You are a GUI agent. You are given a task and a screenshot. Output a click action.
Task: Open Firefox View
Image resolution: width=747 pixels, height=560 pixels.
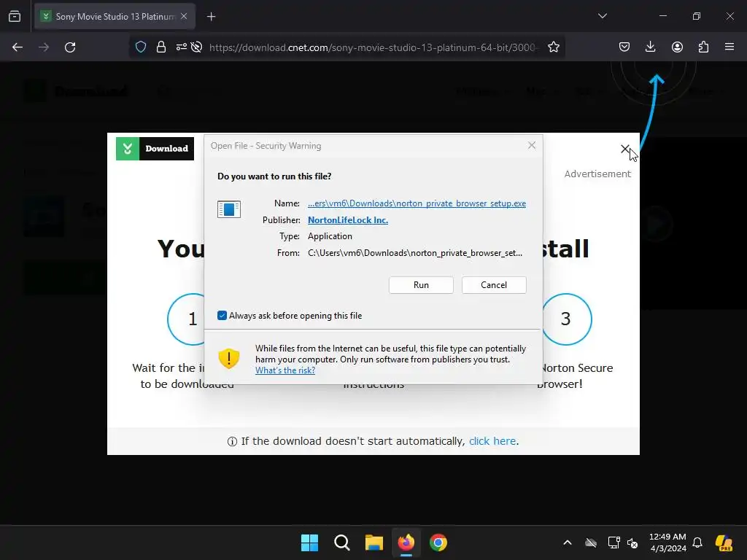point(15,17)
